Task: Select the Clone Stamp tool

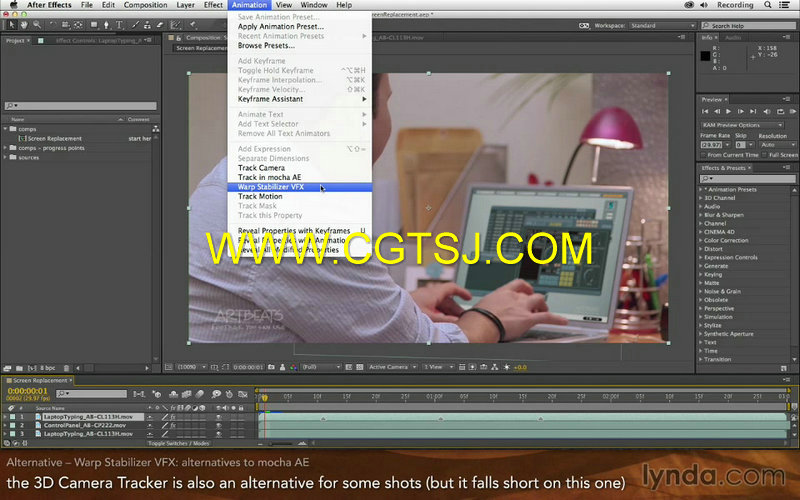Action: click(x=147, y=24)
